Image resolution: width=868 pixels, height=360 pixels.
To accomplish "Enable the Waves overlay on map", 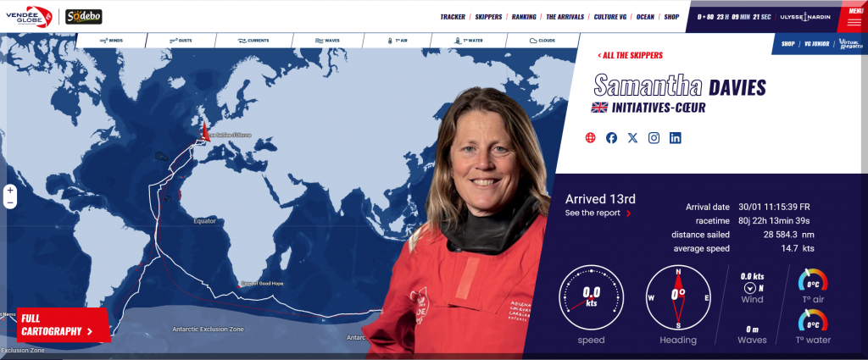I will point(327,41).
